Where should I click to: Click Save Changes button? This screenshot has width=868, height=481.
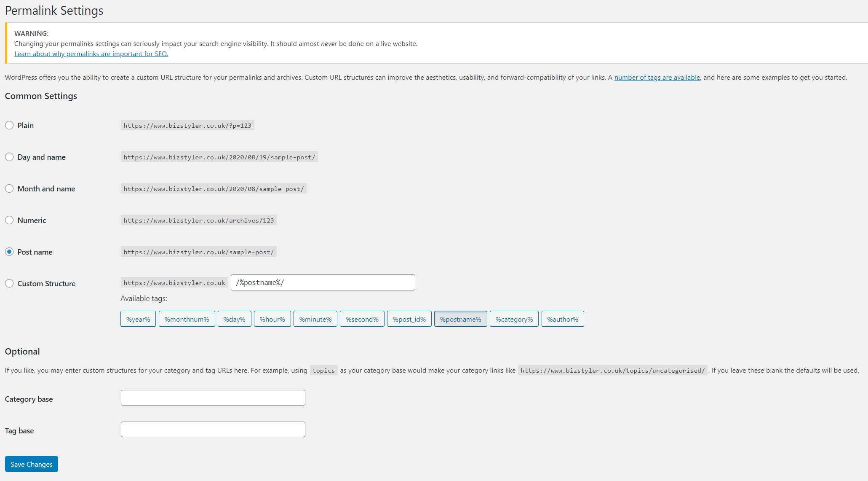point(31,464)
